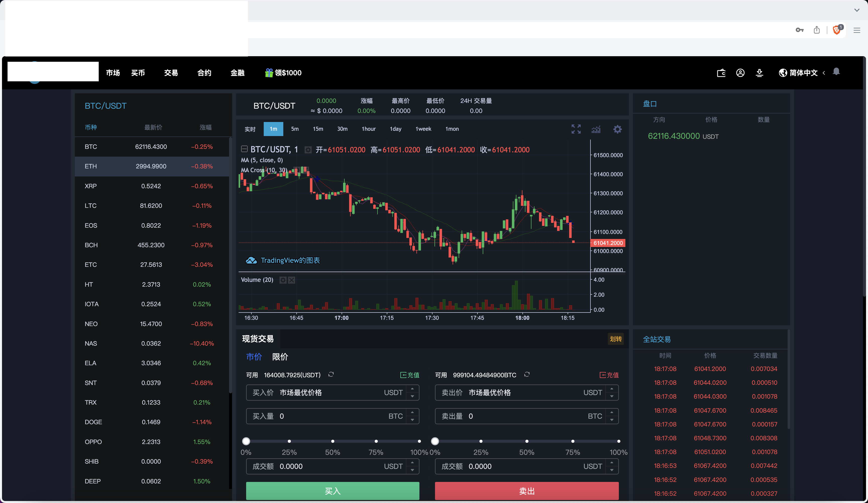868x503 pixels.
Task: Remove the Volume indicator
Action: click(291, 280)
